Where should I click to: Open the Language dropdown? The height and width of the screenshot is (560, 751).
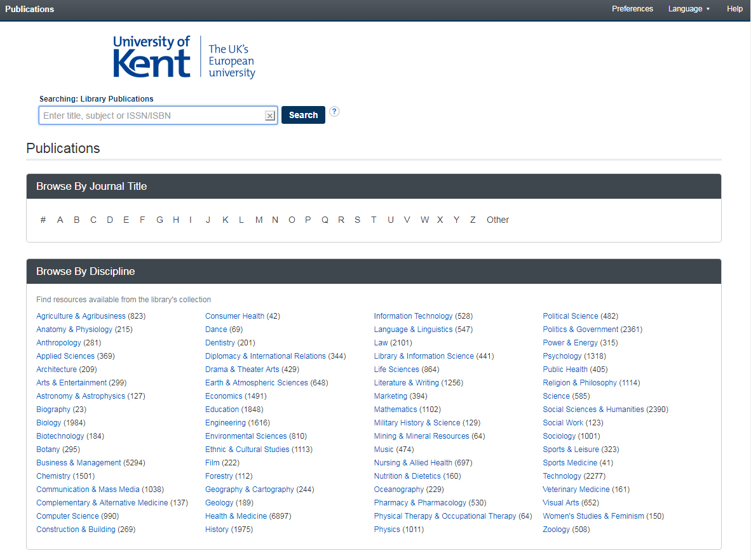689,9
